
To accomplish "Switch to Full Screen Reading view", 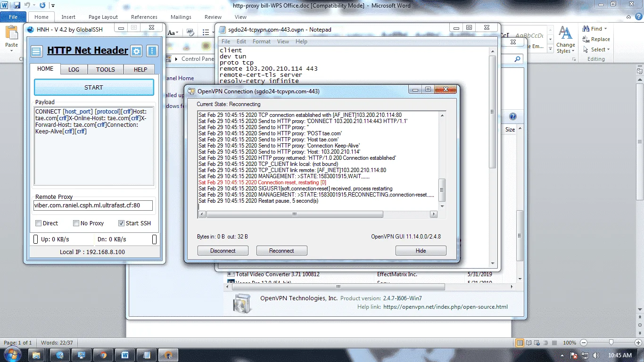I will pyautogui.click(x=528, y=343).
